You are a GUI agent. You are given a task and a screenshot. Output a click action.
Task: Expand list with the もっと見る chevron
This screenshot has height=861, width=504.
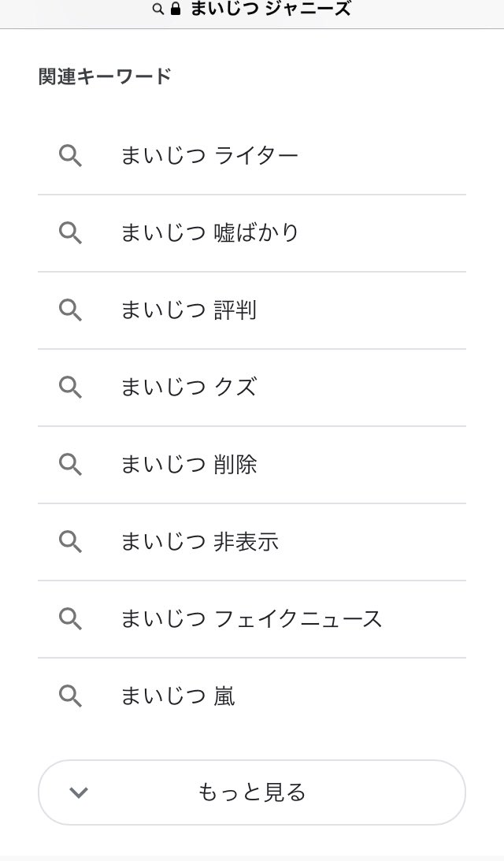79,792
